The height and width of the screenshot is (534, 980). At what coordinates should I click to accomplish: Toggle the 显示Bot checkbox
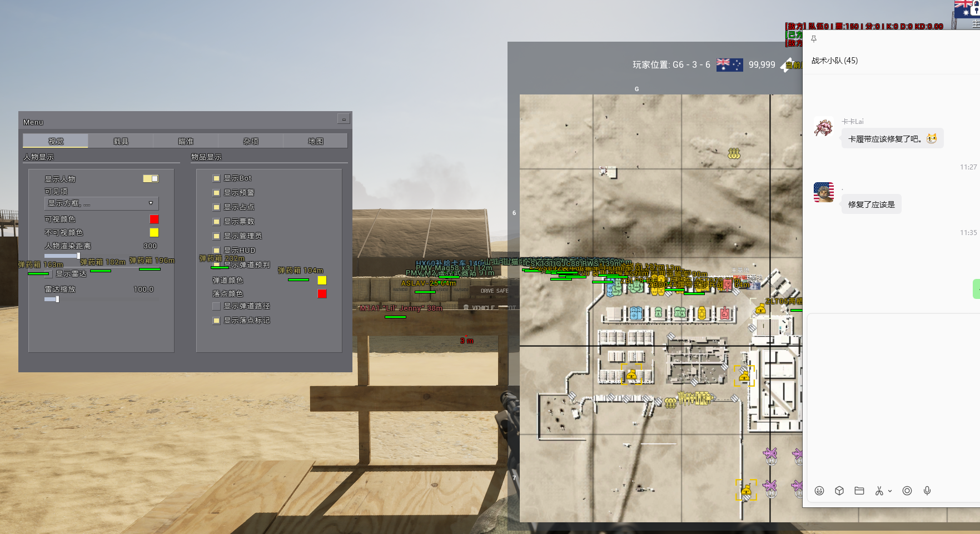216,178
